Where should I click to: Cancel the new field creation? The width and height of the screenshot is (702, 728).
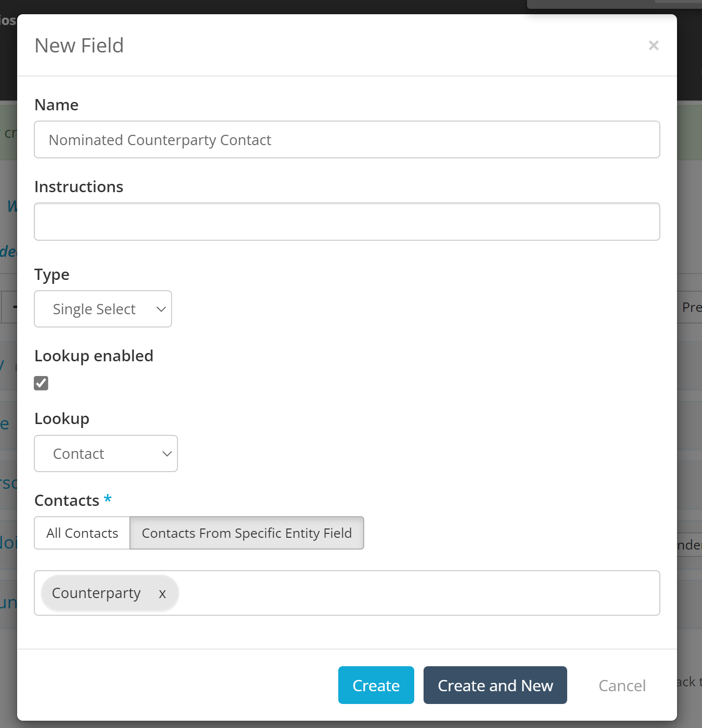(x=622, y=685)
